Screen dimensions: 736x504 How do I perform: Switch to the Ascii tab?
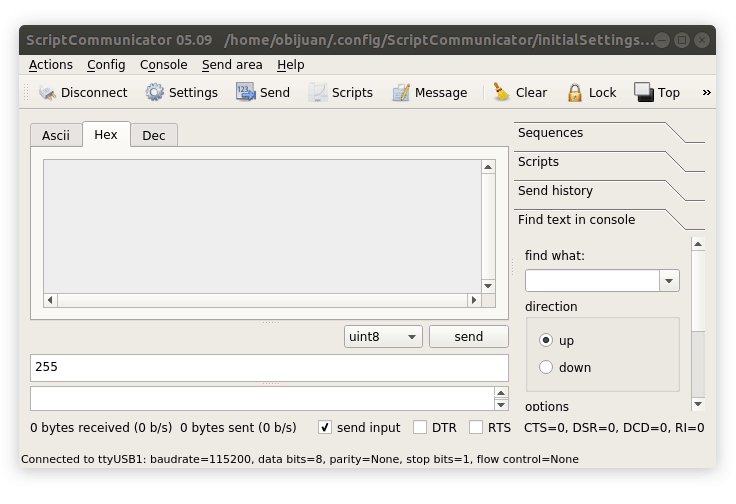[x=56, y=136]
